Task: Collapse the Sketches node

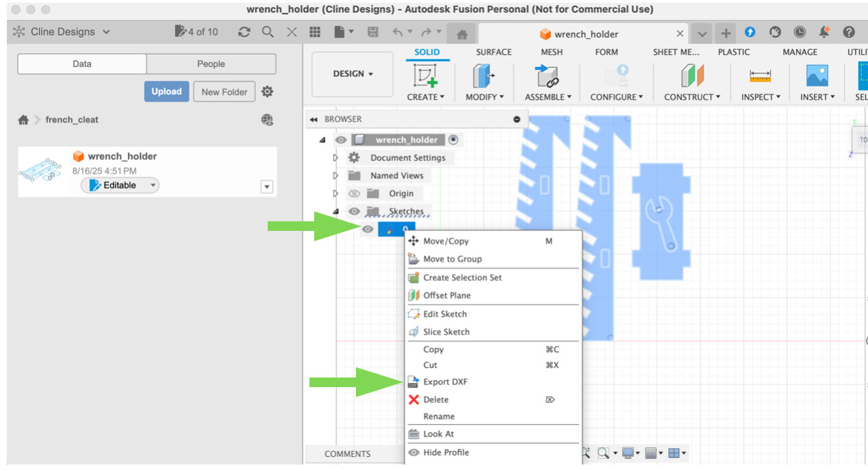Action: (335, 211)
